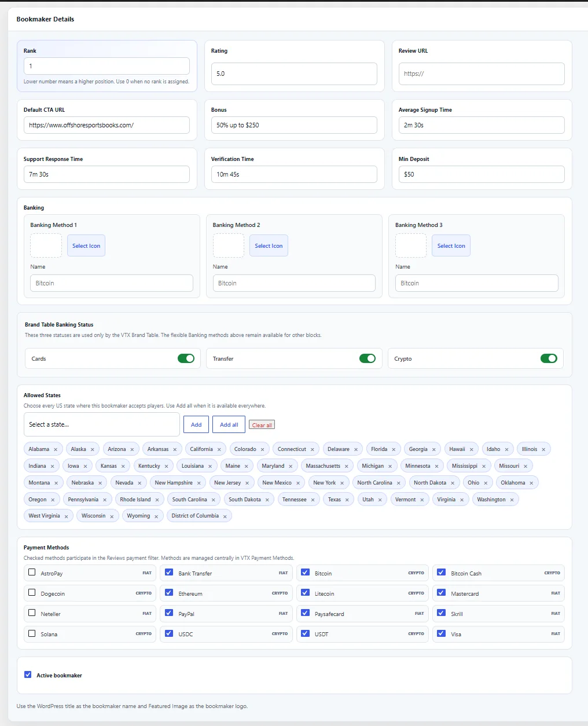Remove the Georgia state chip
588x726 pixels.
pyautogui.click(x=433, y=450)
